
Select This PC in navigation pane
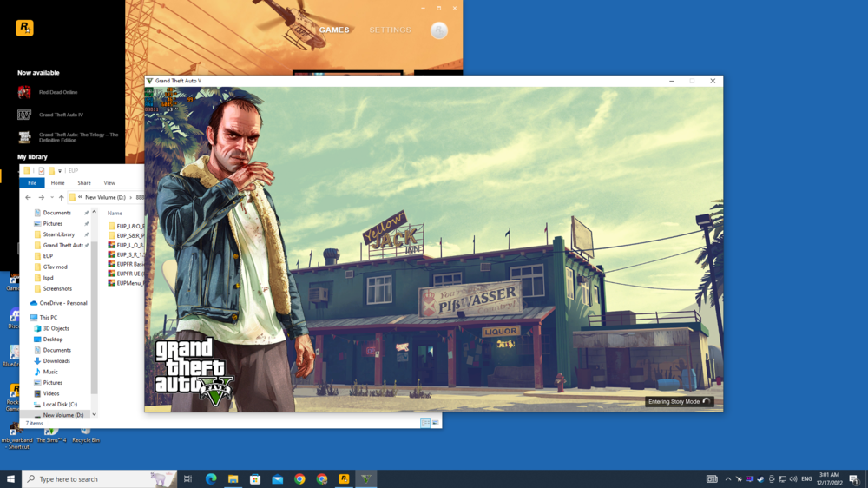point(48,318)
